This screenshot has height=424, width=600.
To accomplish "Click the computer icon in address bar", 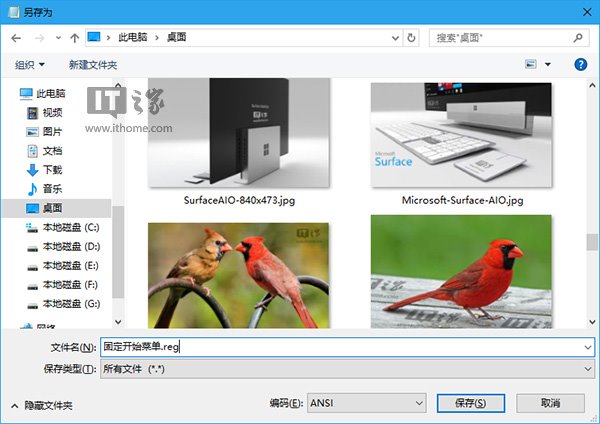I will coord(94,37).
